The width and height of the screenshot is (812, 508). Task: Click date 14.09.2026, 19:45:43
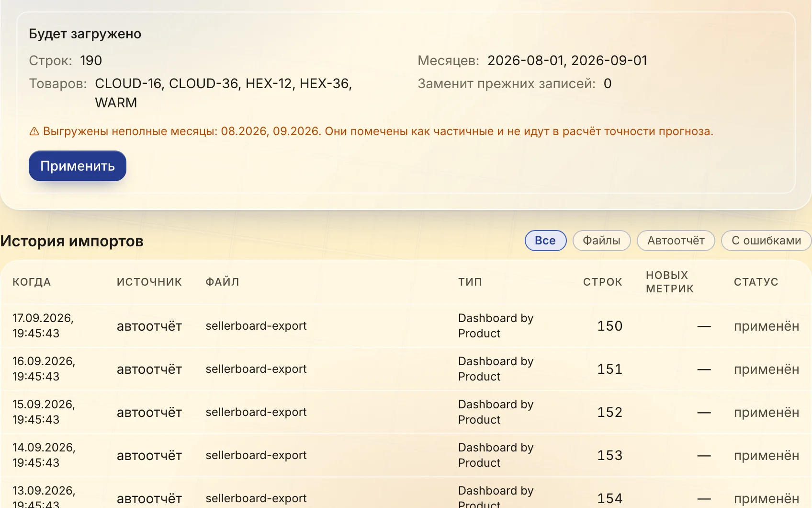[x=44, y=455]
